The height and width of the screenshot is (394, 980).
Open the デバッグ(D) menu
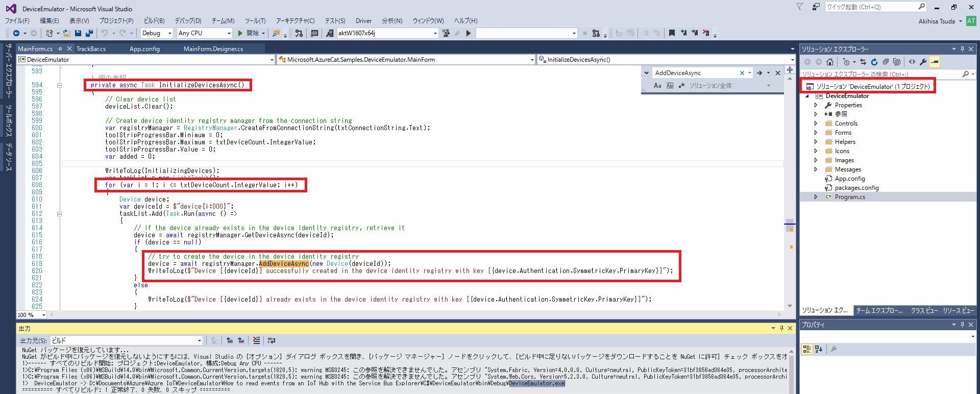[188, 21]
